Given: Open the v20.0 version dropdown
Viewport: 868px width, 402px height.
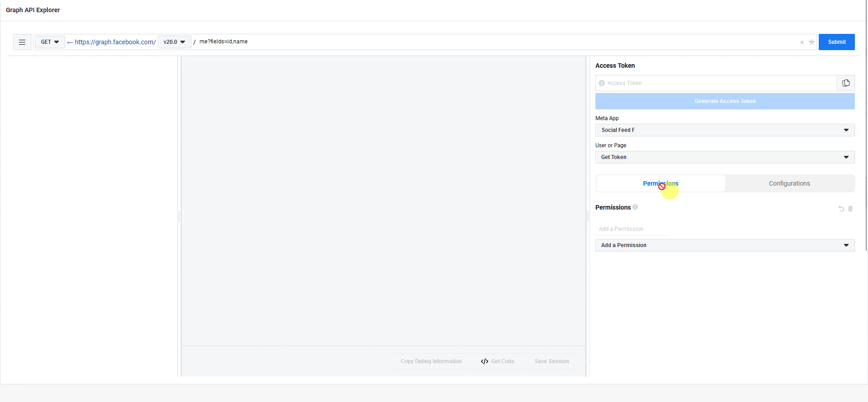Looking at the screenshot, I should click(175, 42).
